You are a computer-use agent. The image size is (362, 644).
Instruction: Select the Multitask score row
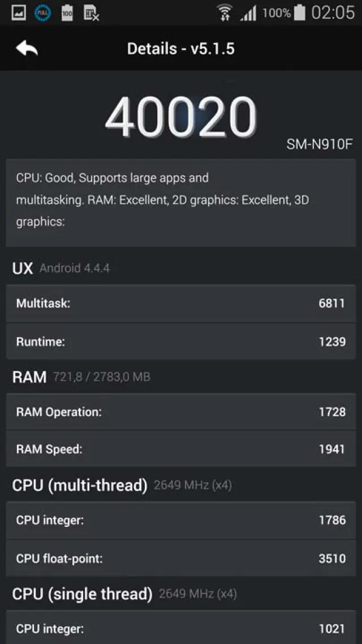point(181,303)
